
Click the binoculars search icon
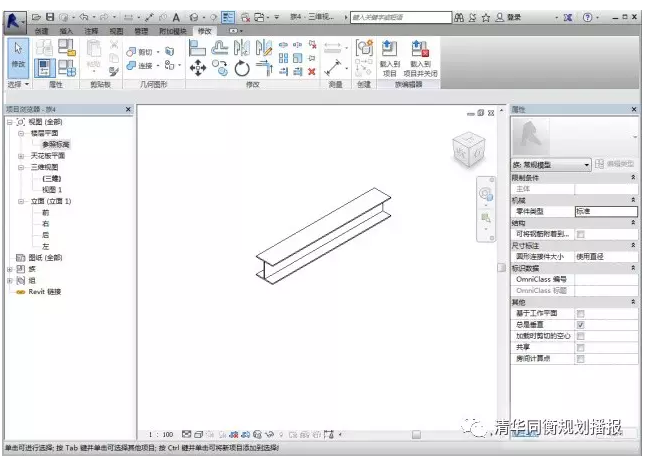pyautogui.click(x=459, y=17)
